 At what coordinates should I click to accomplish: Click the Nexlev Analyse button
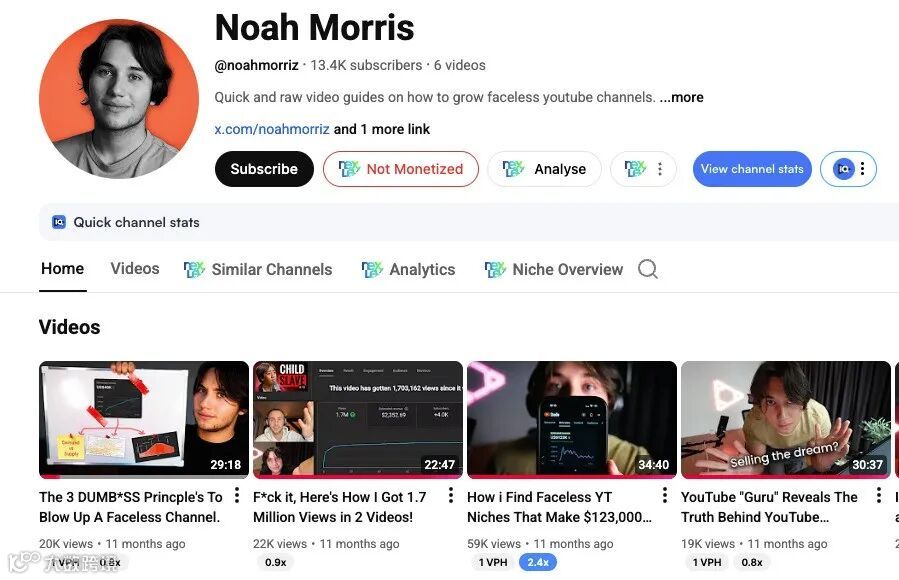(544, 169)
